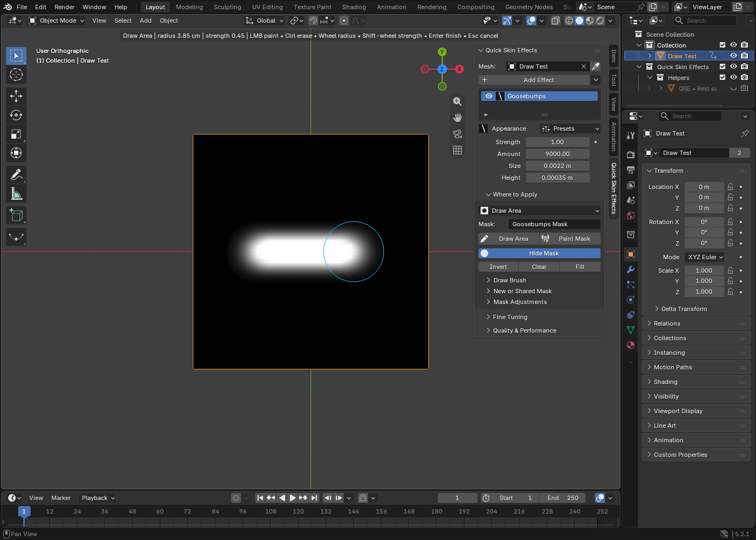Open the Render properties tab icon
Viewport: 756px width, 540px height.
(x=631, y=154)
